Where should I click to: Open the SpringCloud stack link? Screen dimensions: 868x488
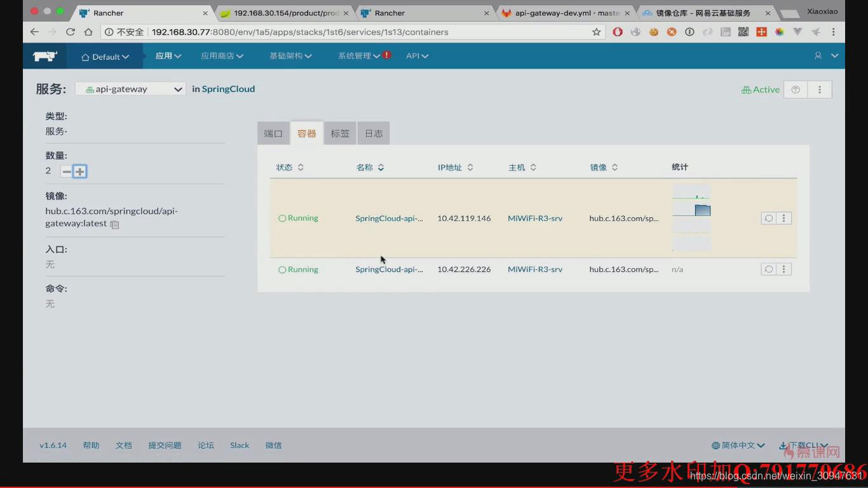point(228,89)
